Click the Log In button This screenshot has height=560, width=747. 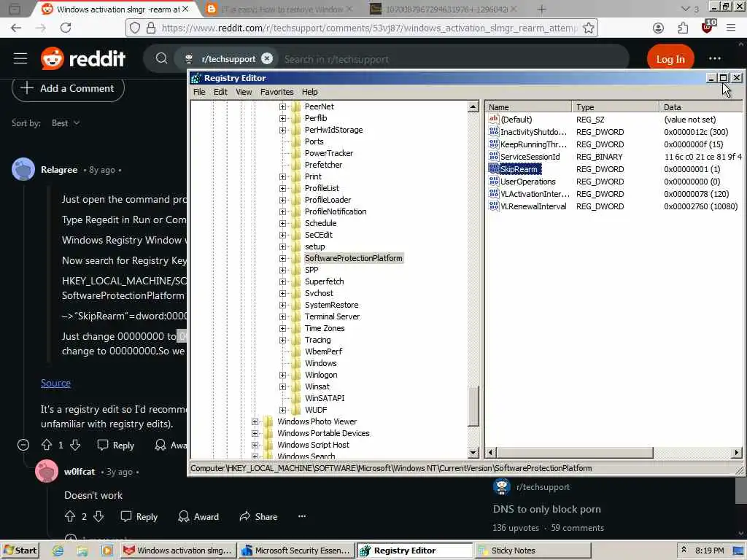[670, 59]
